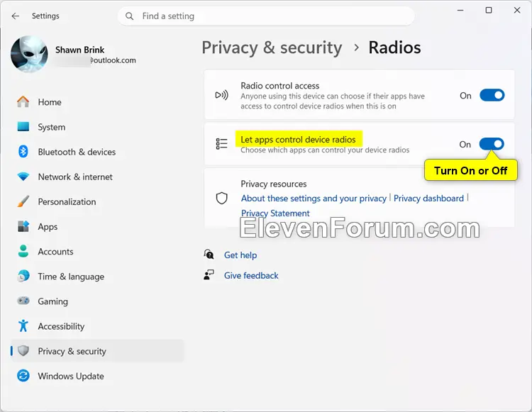This screenshot has width=532, height=412.
Task: Click the back arrow icon in Settings
Action: (x=16, y=16)
